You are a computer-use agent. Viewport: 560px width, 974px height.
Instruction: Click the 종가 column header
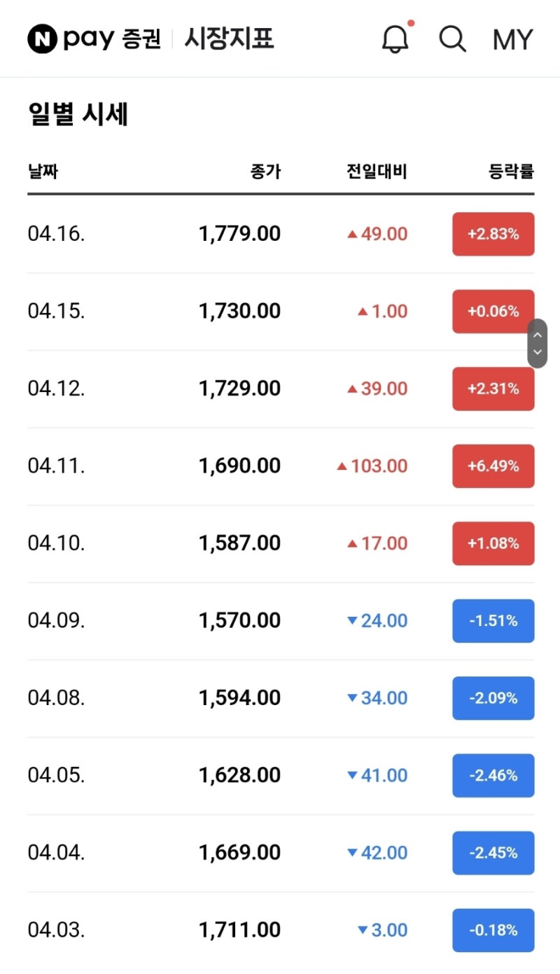coord(265,171)
